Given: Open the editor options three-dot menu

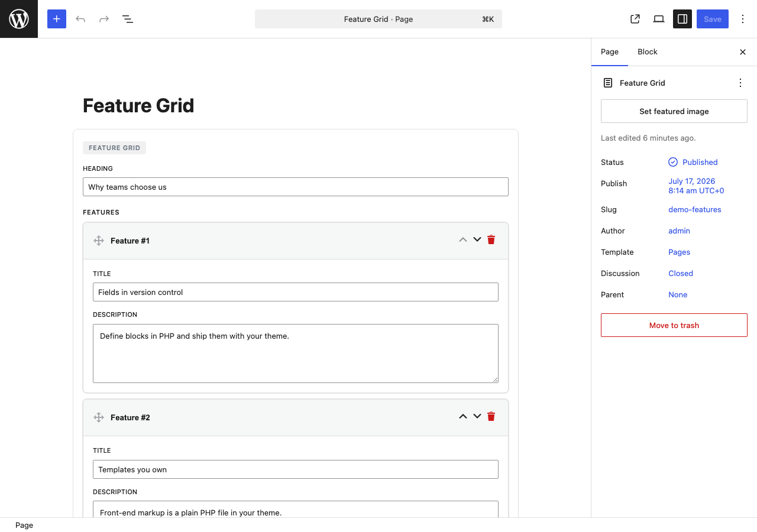Looking at the screenshot, I should click(743, 19).
